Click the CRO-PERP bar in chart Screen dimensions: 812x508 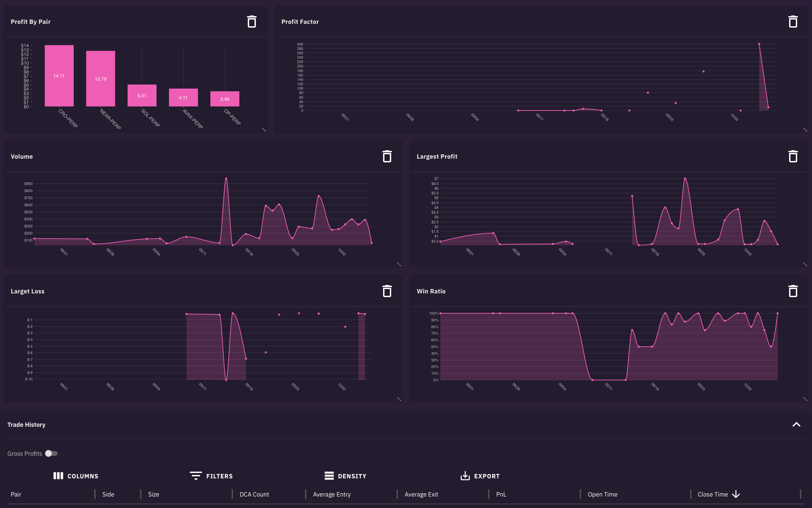tap(59, 76)
